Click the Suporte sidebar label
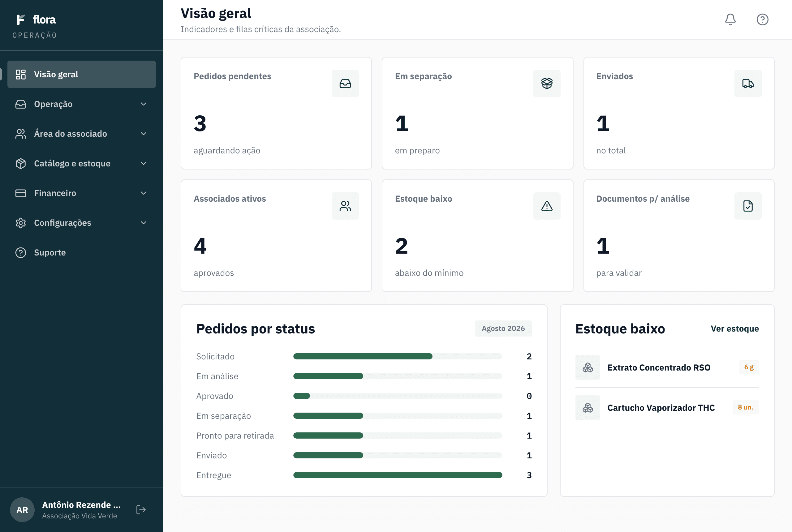The height and width of the screenshot is (532, 792). (x=50, y=252)
